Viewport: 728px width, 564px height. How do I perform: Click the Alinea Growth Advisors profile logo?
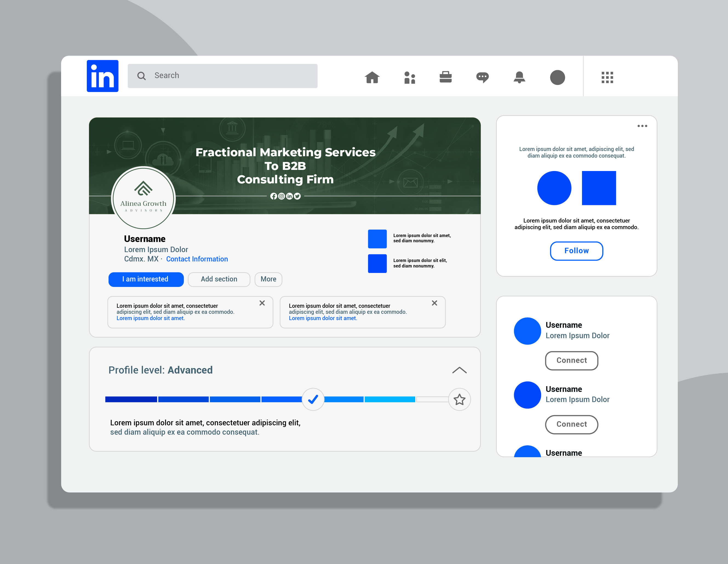point(143,198)
